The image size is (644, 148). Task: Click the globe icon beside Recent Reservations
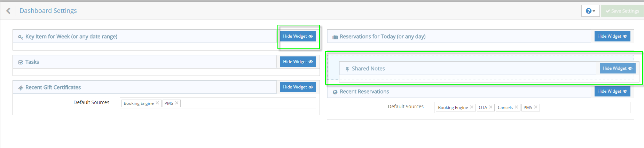click(x=335, y=92)
